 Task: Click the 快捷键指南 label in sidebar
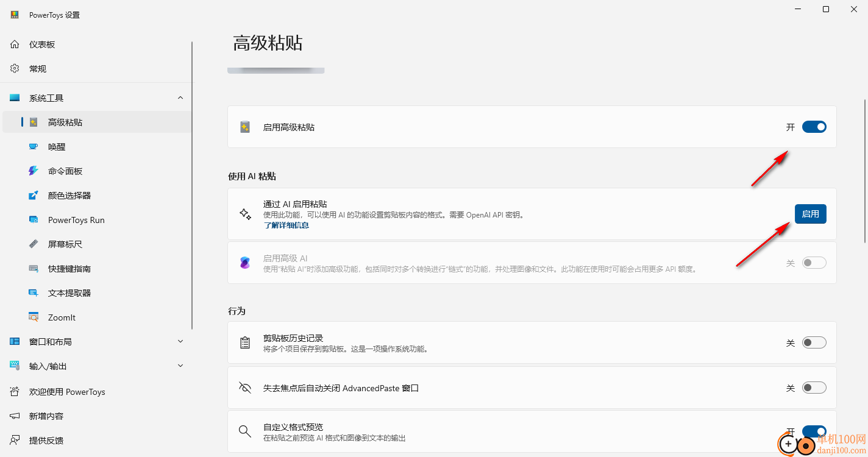click(x=69, y=269)
